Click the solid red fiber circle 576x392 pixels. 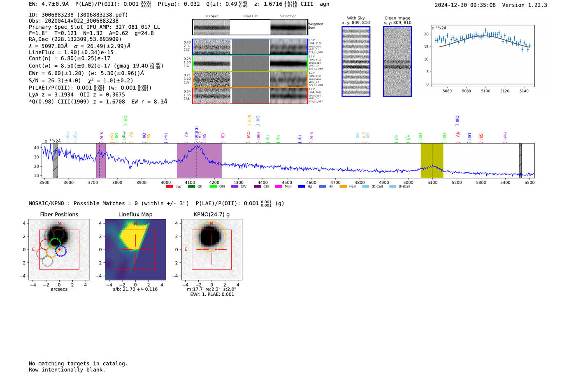(x=46, y=244)
